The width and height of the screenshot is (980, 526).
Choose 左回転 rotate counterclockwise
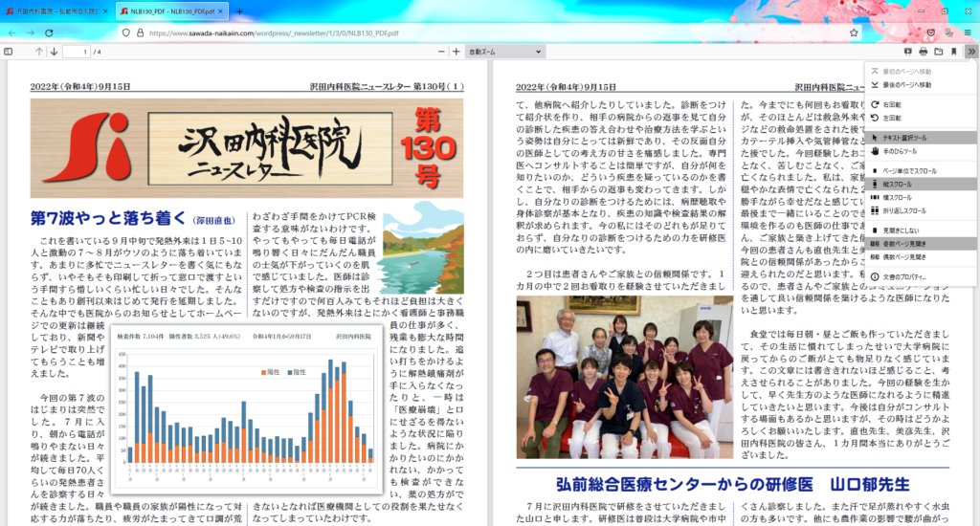921,118
